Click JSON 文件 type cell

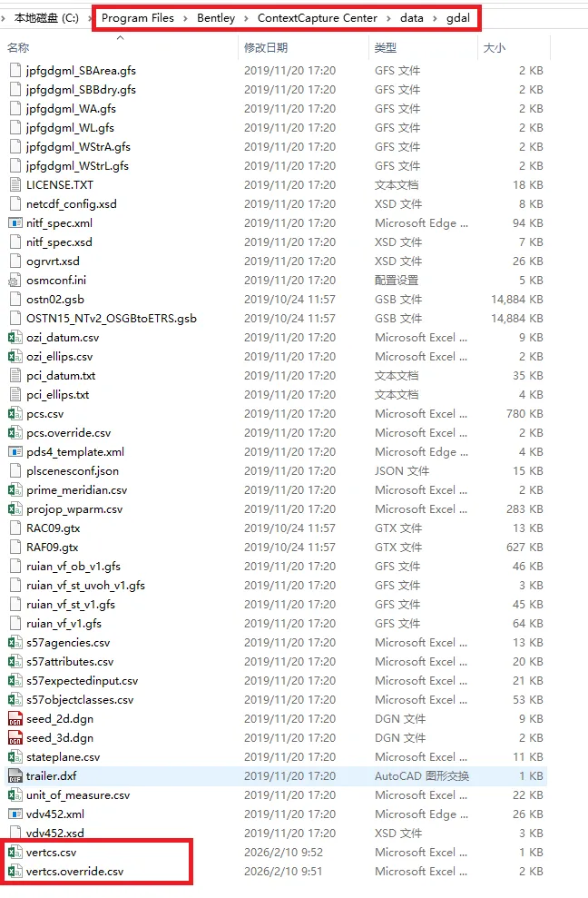tap(402, 470)
